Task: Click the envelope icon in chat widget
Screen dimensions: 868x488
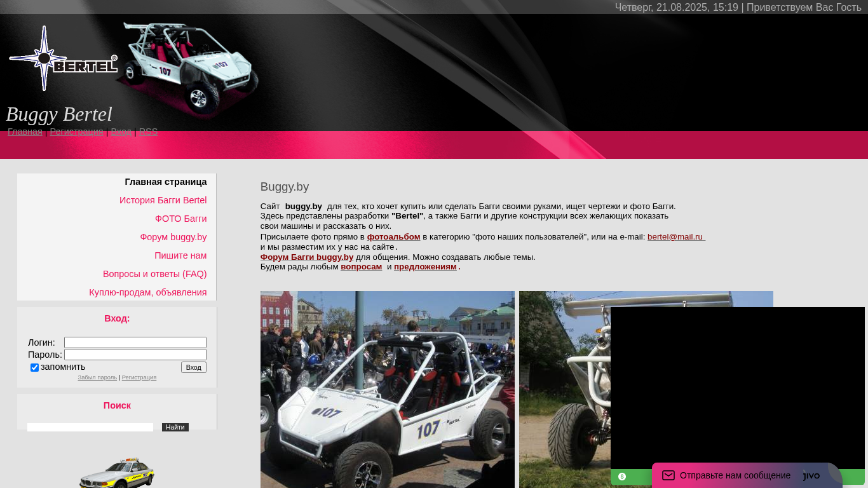Action: click(x=668, y=475)
